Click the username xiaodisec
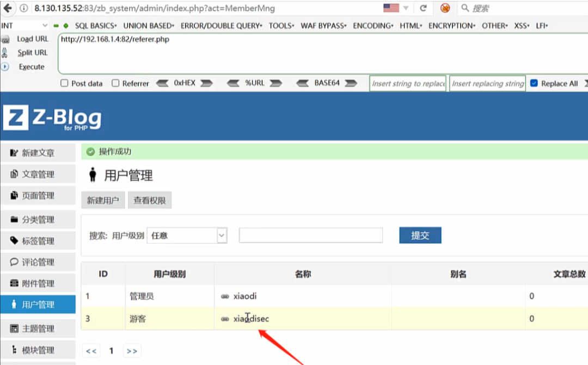 pyautogui.click(x=251, y=319)
